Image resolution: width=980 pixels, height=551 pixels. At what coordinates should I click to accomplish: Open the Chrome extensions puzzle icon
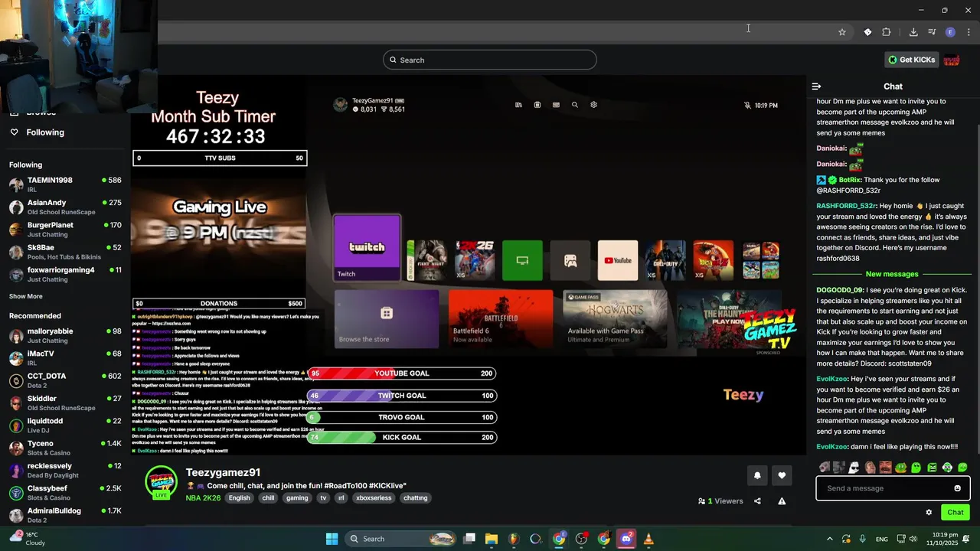tap(887, 32)
